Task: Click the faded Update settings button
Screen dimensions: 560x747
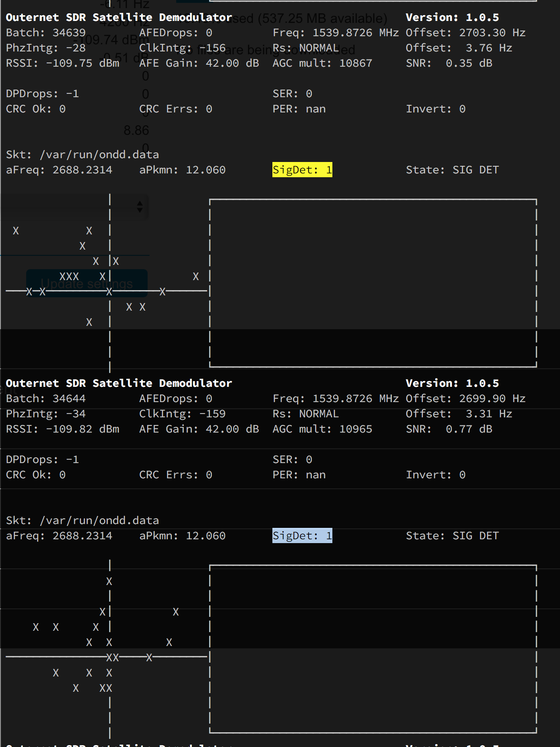Action: (x=87, y=283)
